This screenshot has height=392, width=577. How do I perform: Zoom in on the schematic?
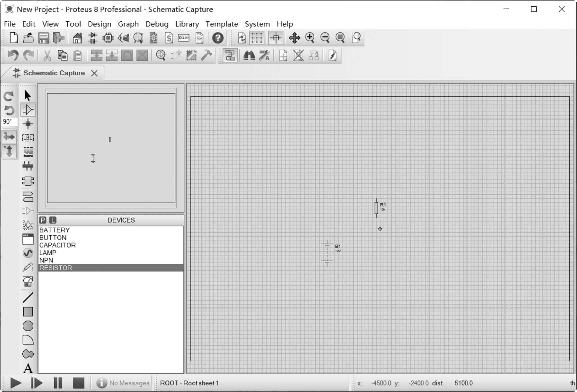coord(310,38)
